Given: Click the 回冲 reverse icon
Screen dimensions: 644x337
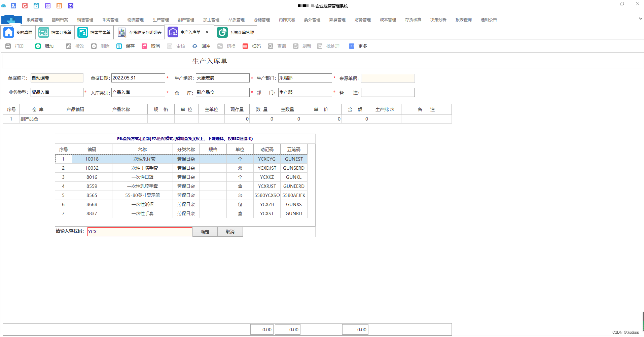Looking at the screenshot, I should tap(201, 46).
